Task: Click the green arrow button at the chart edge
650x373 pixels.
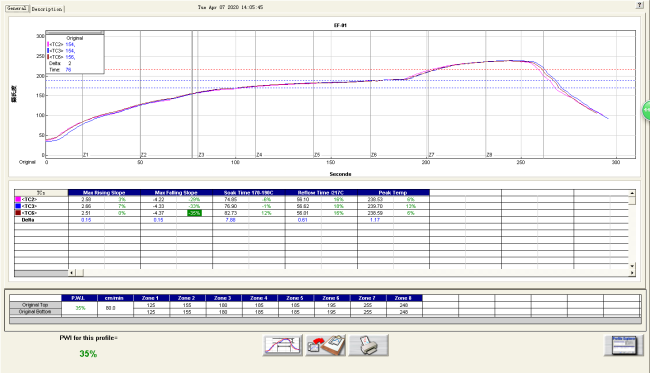Action: click(646, 111)
